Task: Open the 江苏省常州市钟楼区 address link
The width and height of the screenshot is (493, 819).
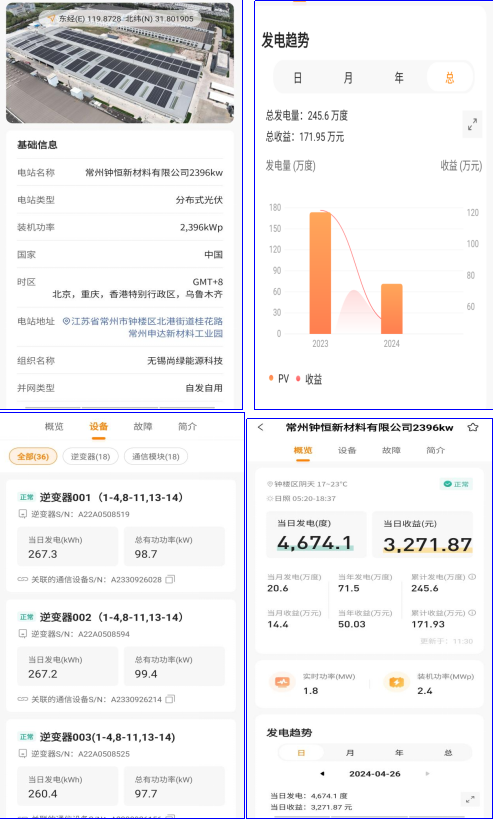Action: [143, 327]
